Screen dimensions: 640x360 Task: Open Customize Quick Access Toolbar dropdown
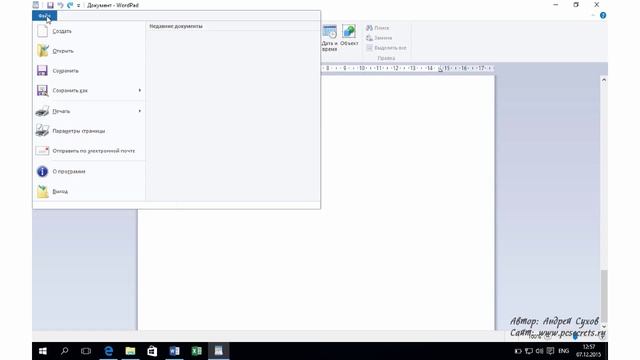click(x=78, y=6)
